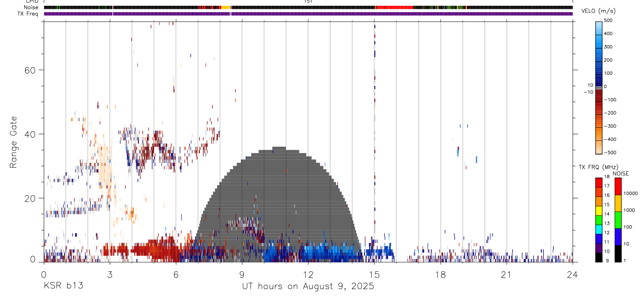Click the 3 tick on UT hours axis
The image size is (644, 297).
click(110, 274)
